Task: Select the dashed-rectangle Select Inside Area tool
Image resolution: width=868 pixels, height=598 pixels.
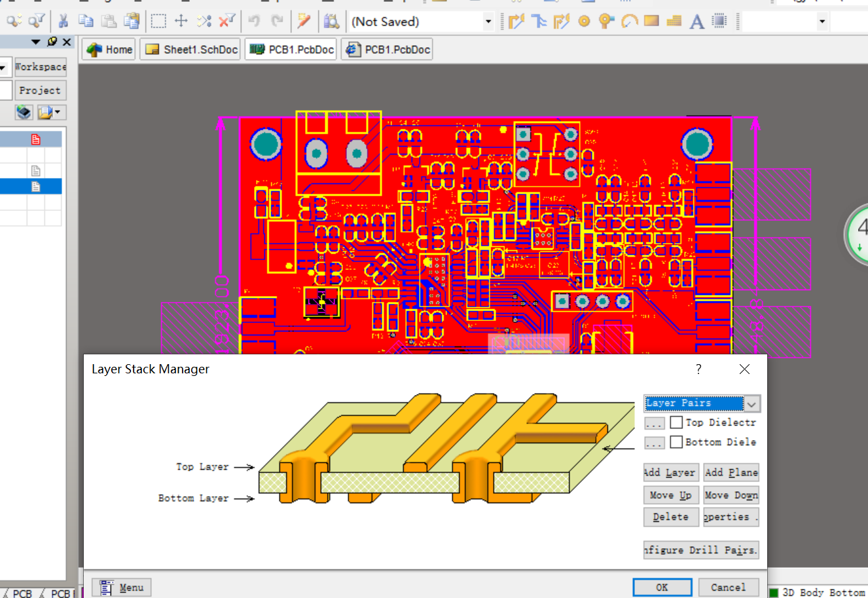Action: 158,21
